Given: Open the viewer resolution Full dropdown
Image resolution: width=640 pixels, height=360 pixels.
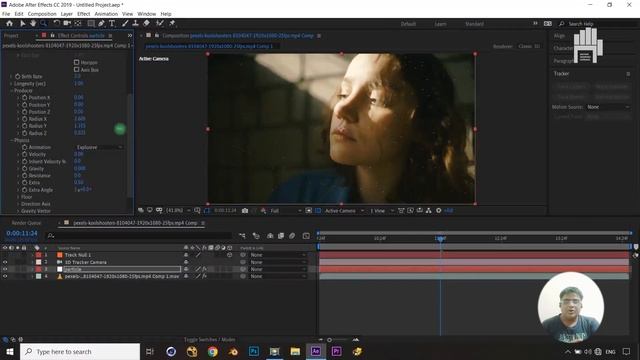Looking at the screenshot, I should point(286,211).
